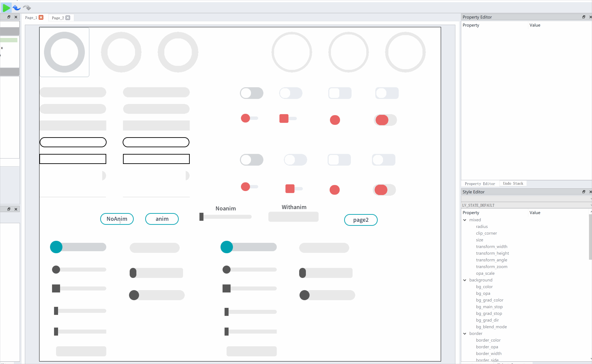Switch to the Page_2 tab
Screen dimensions: 592x364
click(x=58, y=18)
